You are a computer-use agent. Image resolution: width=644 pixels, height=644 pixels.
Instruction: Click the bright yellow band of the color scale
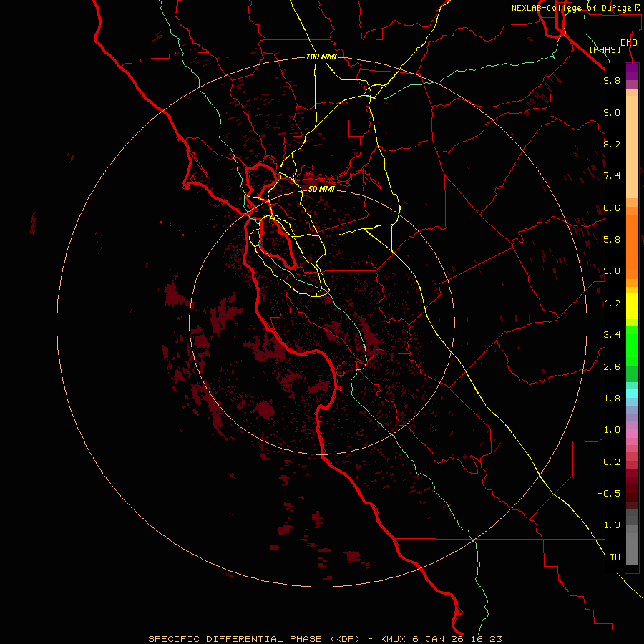tap(632, 306)
